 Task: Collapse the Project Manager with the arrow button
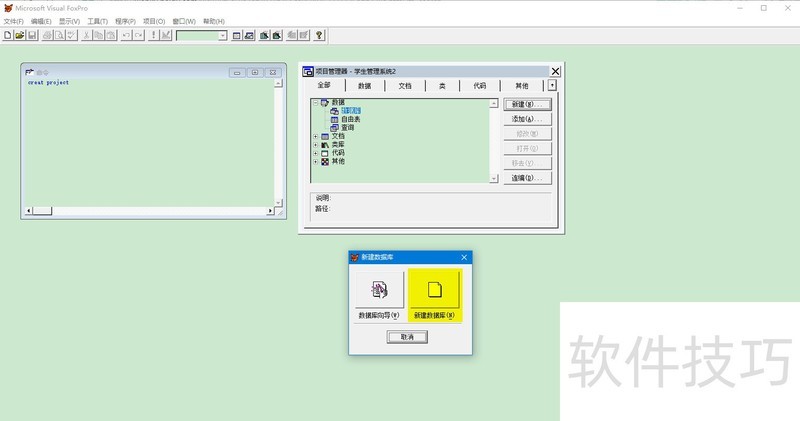click(x=553, y=85)
